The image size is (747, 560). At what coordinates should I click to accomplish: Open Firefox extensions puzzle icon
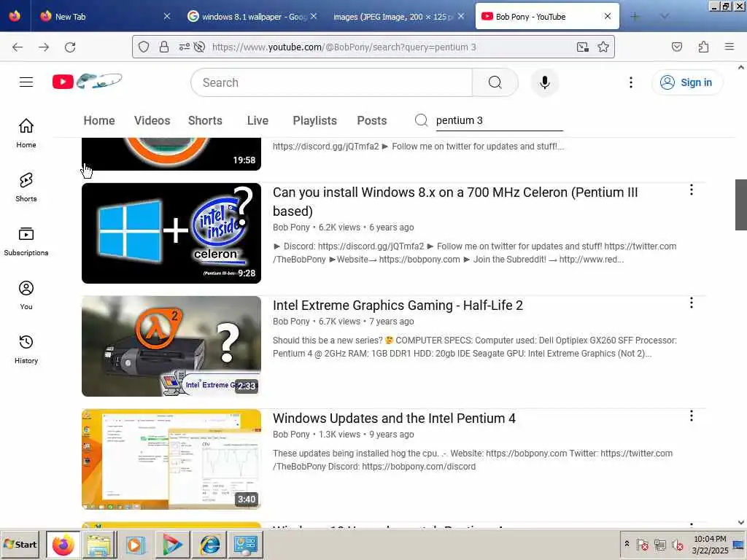click(x=703, y=47)
